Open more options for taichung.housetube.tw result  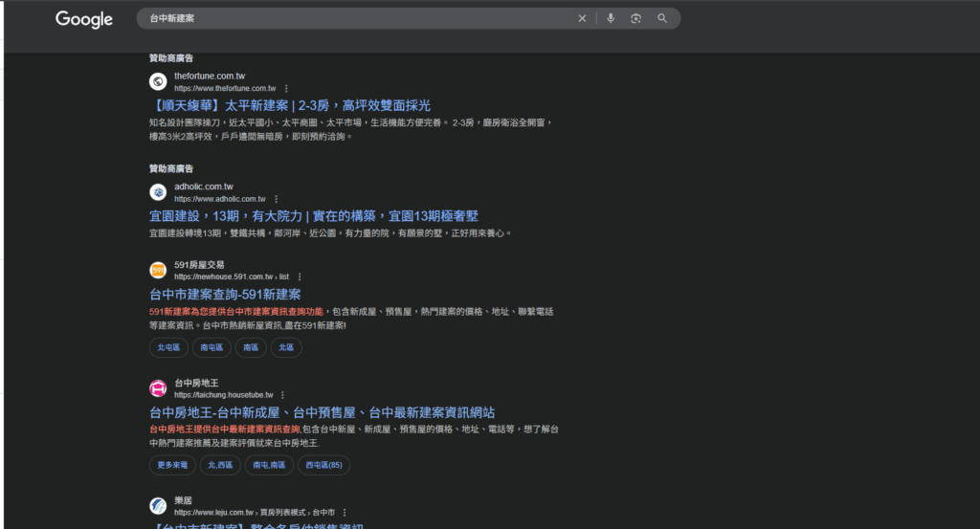(282, 395)
